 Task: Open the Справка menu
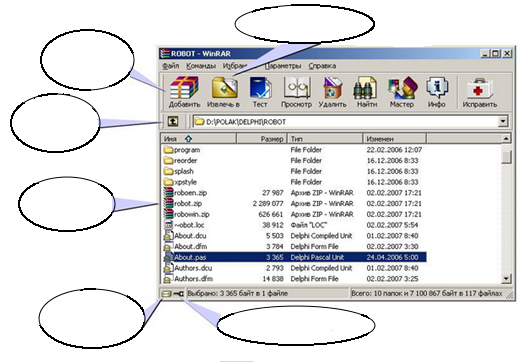coord(322,66)
